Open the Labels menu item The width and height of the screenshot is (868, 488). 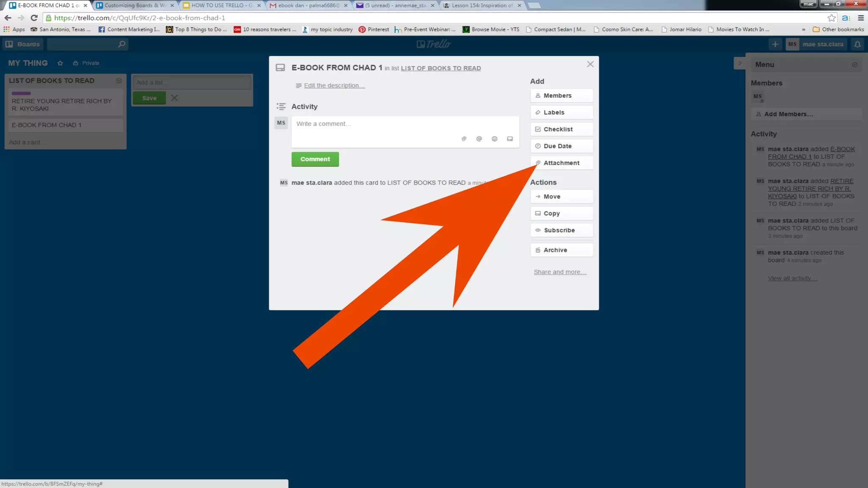[561, 112]
